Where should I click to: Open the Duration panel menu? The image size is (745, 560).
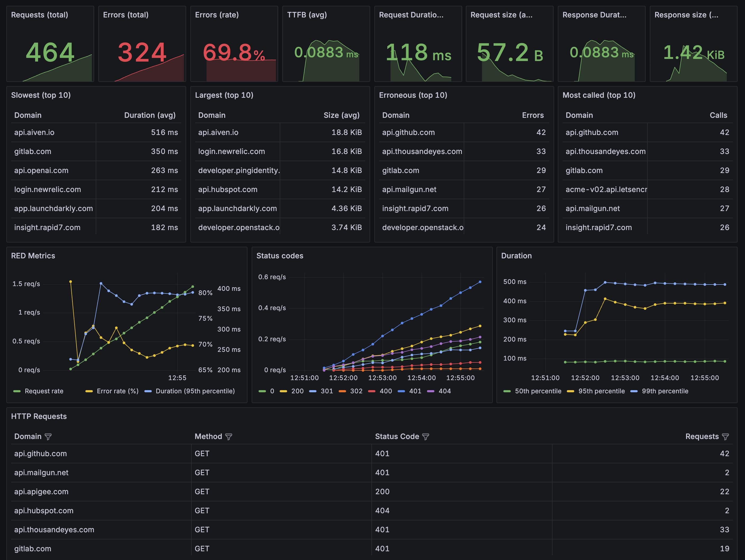click(x=516, y=256)
